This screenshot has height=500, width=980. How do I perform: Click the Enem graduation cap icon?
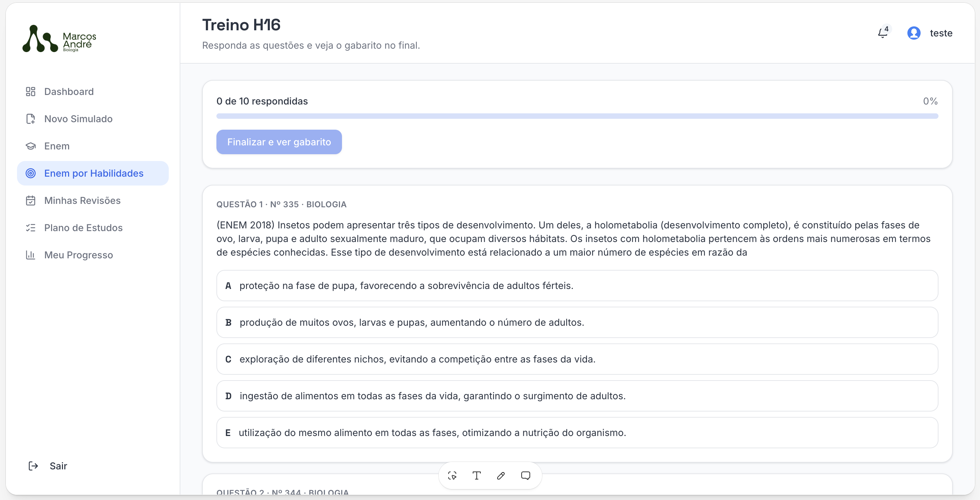coord(30,146)
